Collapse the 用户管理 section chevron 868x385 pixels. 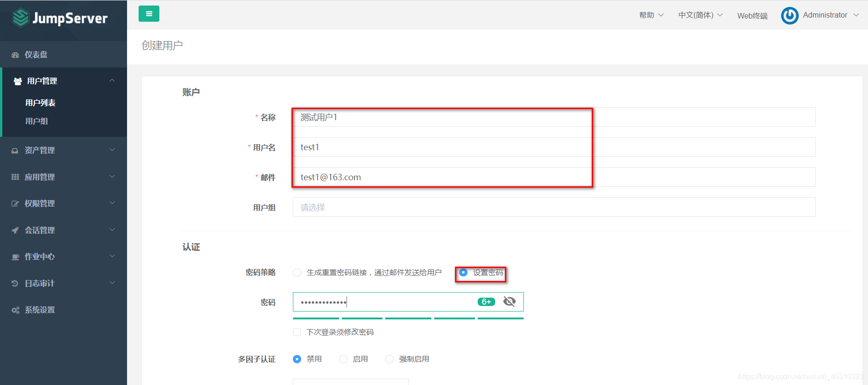click(x=112, y=80)
